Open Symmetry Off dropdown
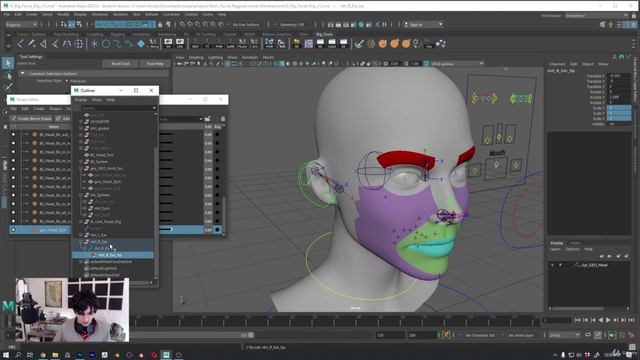The height and width of the screenshot is (360, 640). [292, 24]
